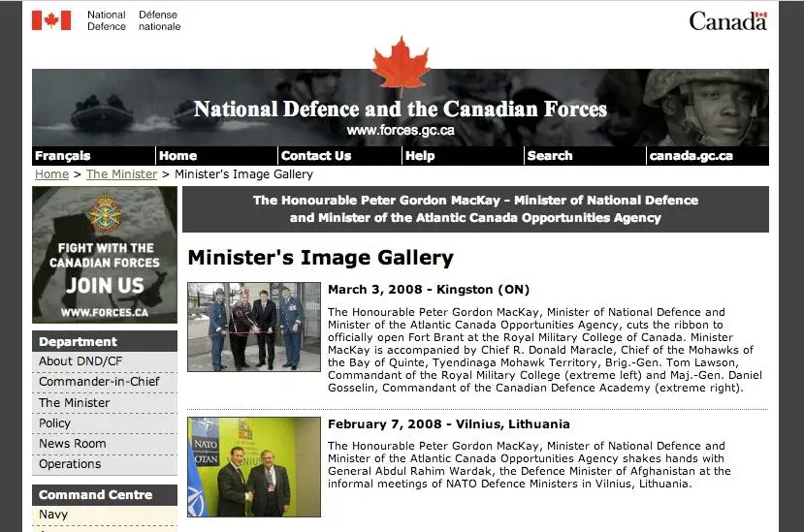Open the Vilnius NATO handshake photo thumbnail
The width and height of the screenshot is (804, 532).
coord(254,467)
